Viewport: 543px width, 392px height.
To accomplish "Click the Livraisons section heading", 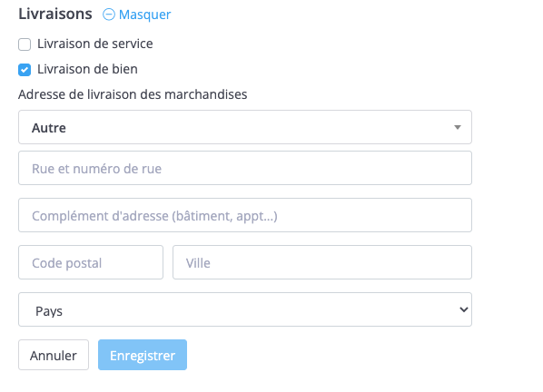I will (55, 14).
